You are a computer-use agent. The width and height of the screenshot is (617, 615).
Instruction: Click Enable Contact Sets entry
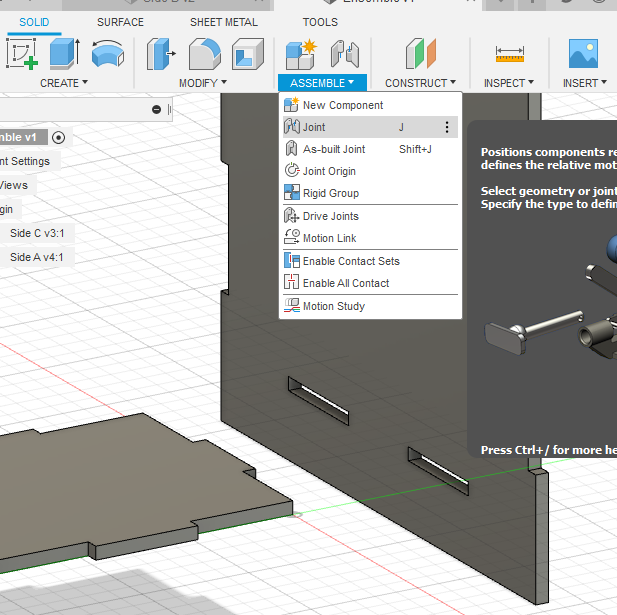coord(370,261)
